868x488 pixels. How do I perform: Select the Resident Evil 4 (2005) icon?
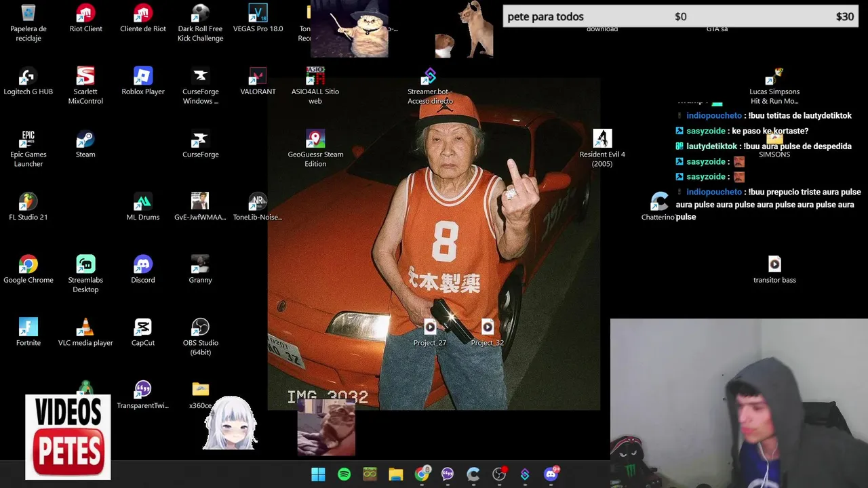tap(602, 148)
